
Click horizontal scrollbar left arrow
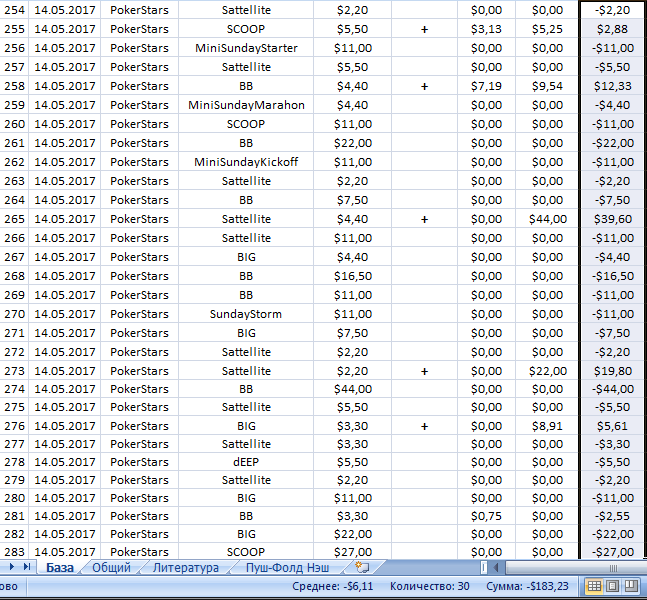[x=496, y=568]
